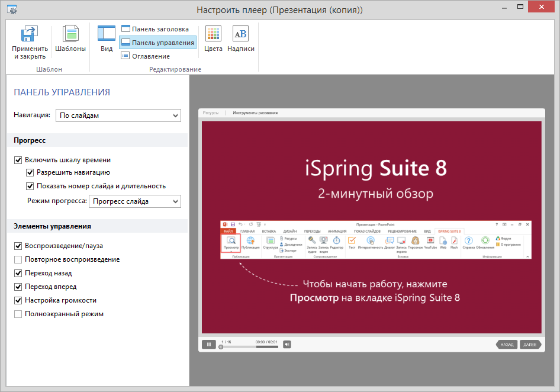Select Панель заголовка option
The image size is (560, 392).
pyautogui.click(x=155, y=29)
